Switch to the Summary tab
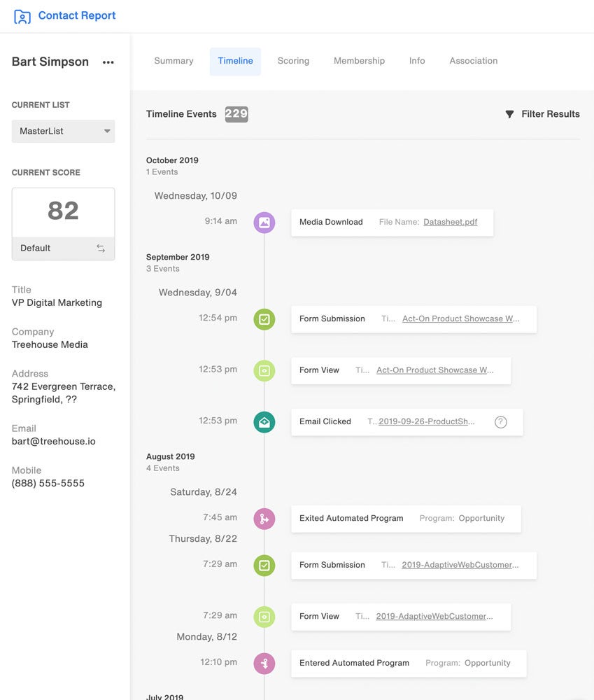 tap(174, 61)
